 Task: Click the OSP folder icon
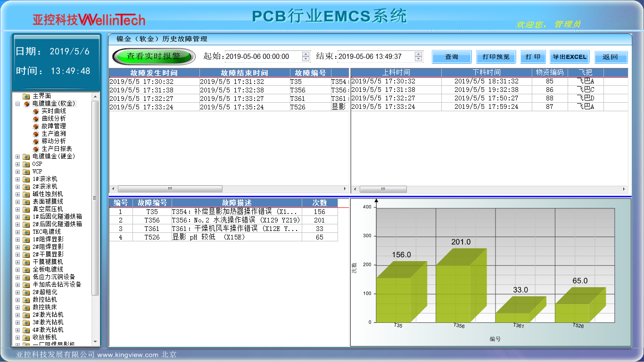(x=26, y=164)
